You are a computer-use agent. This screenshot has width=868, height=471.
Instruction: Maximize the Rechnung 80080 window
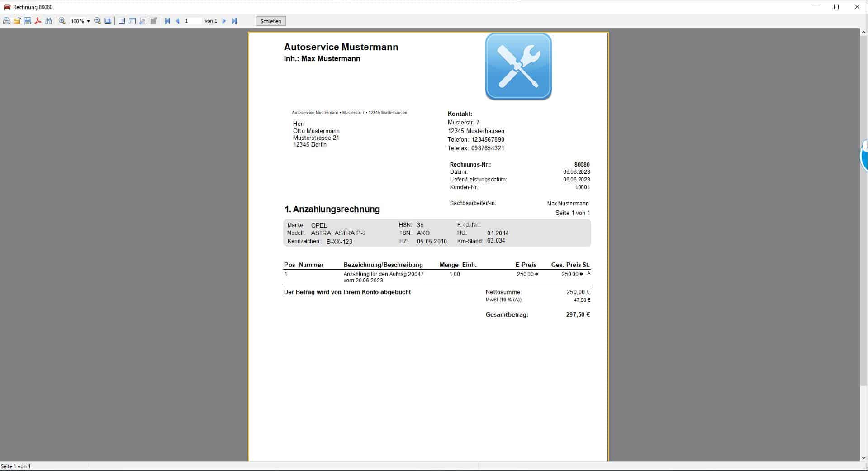tap(836, 7)
